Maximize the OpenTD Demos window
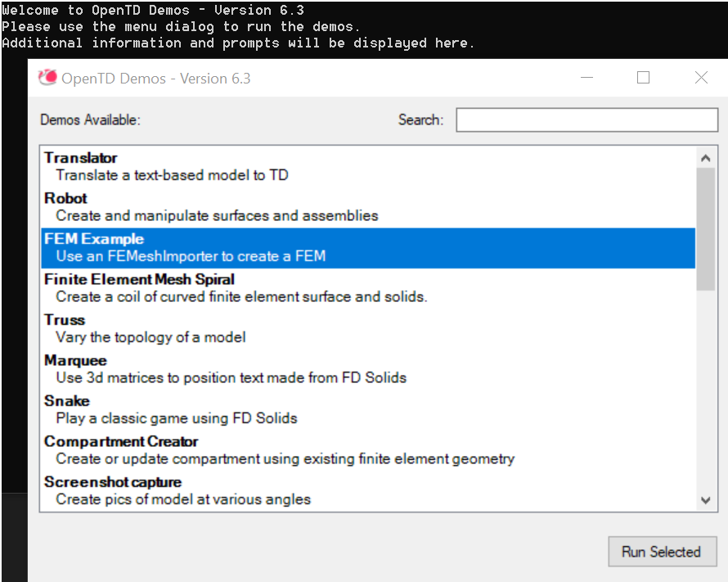 pyautogui.click(x=643, y=78)
